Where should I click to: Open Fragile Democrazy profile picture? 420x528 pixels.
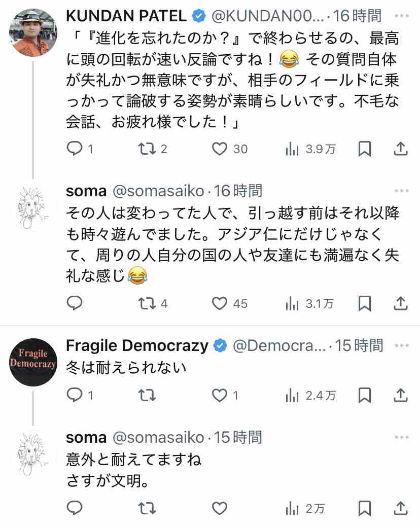click(x=33, y=362)
